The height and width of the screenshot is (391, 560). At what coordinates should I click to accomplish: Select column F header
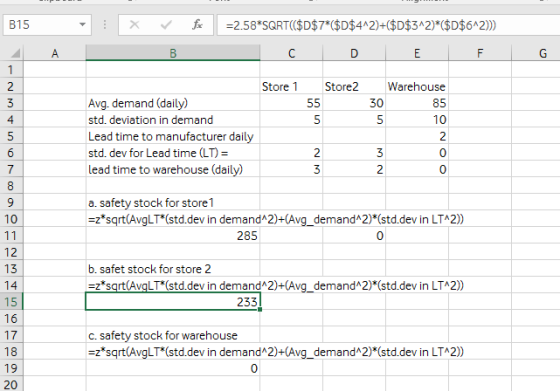(480, 54)
